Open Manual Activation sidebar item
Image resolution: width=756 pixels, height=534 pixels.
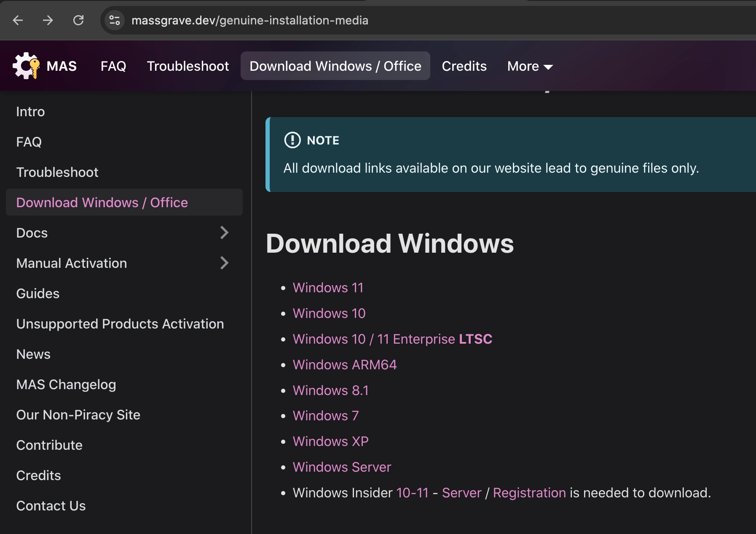72,263
